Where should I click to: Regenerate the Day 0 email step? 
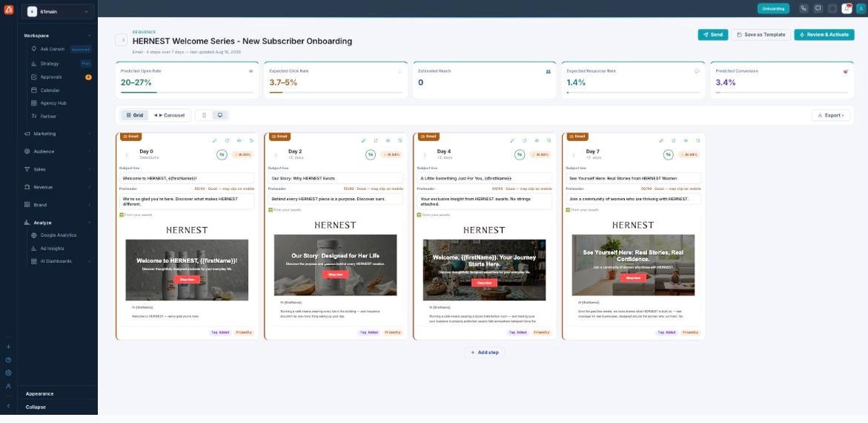pos(227,141)
